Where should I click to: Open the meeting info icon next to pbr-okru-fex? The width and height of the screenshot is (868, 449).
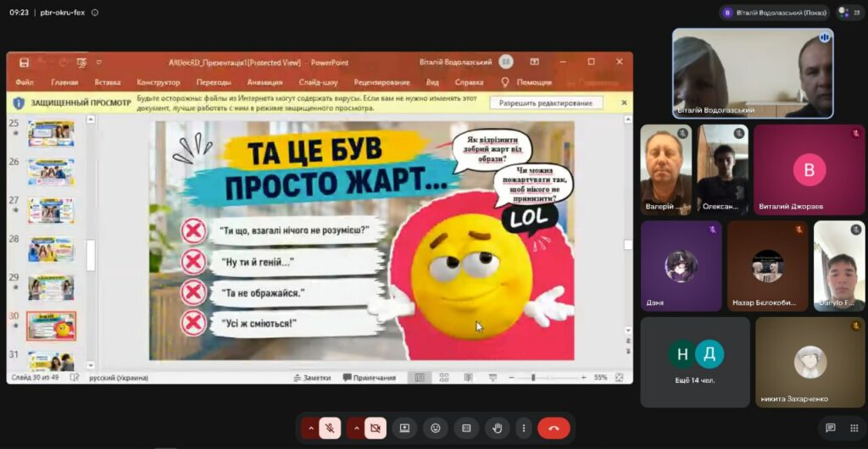95,12
